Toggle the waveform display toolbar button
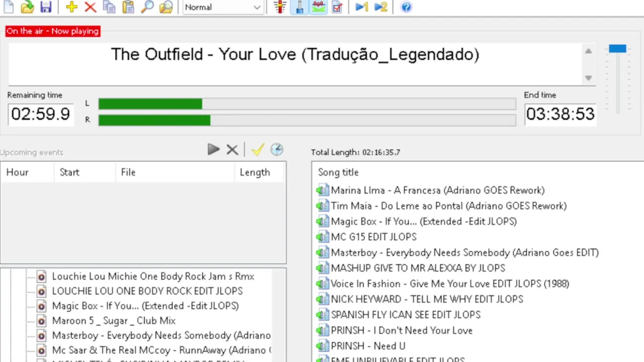The height and width of the screenshot is (362, 644). coord(318,7)
